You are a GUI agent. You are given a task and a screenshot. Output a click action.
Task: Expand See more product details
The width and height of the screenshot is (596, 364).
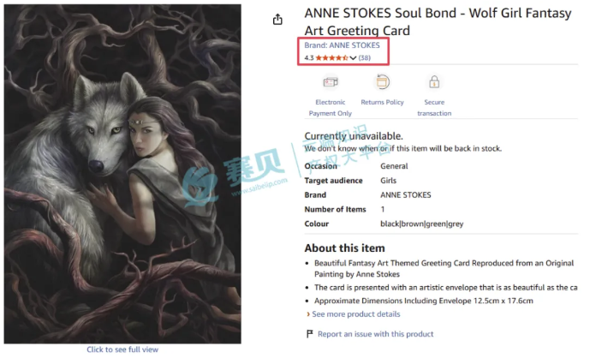click(356, 314)
